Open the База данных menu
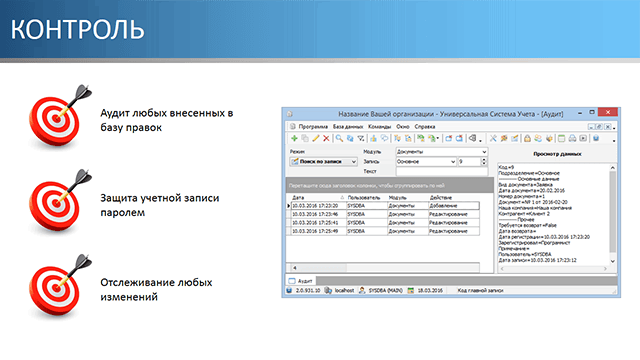Image resolution: width=640 pixels, height=360 pixels. point(348,127)
